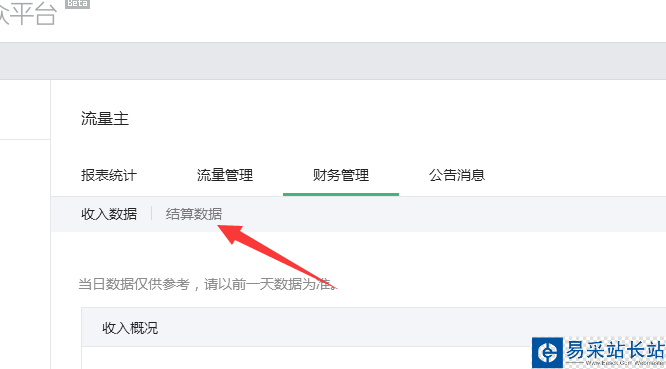The width and height of the screenshot is (666, 369).
Task: Click the 流量主 page heading
Action: (x=104, y=118)
